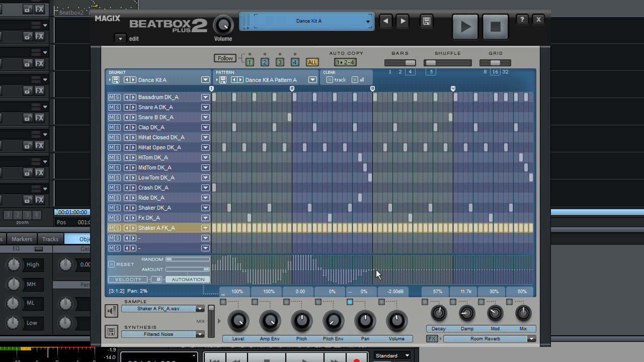Click the Pan knob
644x362 pixels.
click(365, 321)
